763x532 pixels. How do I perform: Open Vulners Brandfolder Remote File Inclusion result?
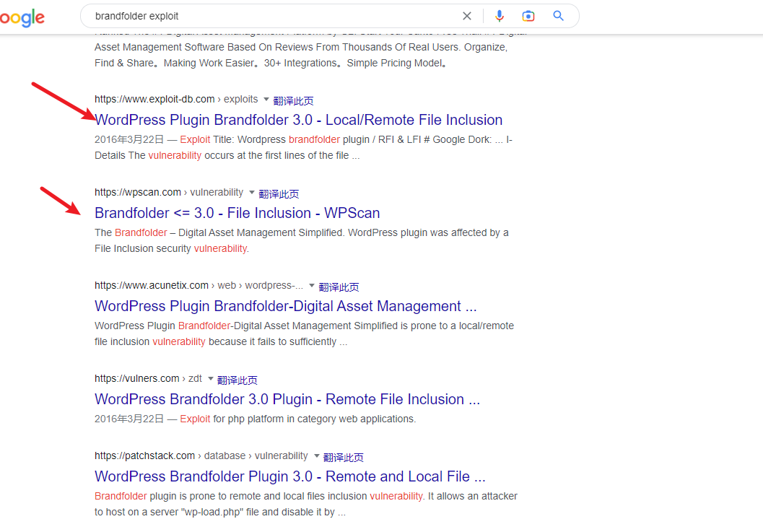click(x=287, y=399)
